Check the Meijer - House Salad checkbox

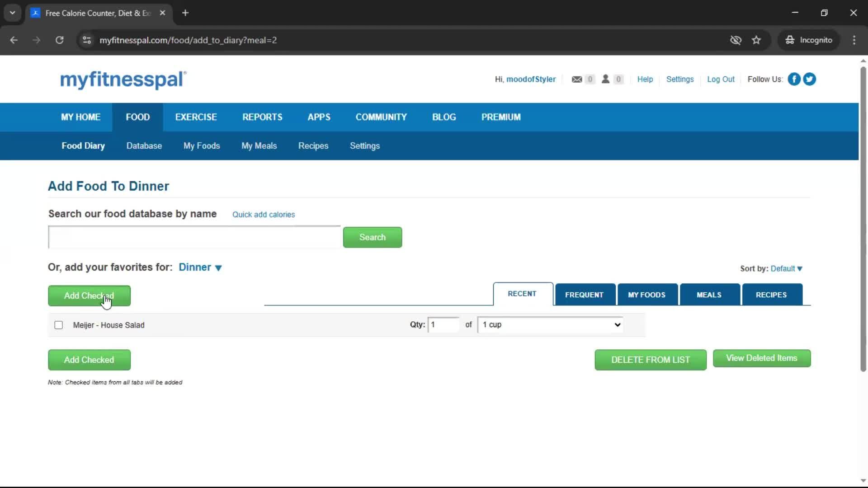pyautogui.click(x=58, y=325)
